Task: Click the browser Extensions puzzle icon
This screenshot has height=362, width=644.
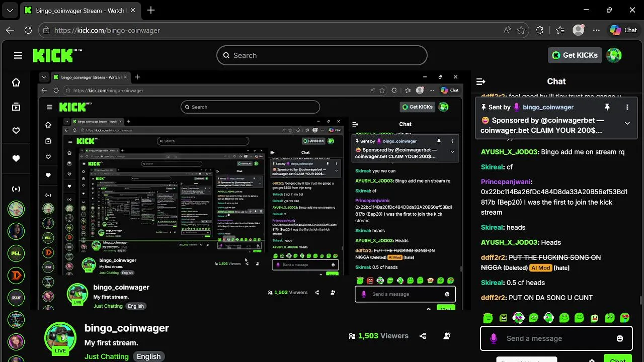Action: pos(540,30)
